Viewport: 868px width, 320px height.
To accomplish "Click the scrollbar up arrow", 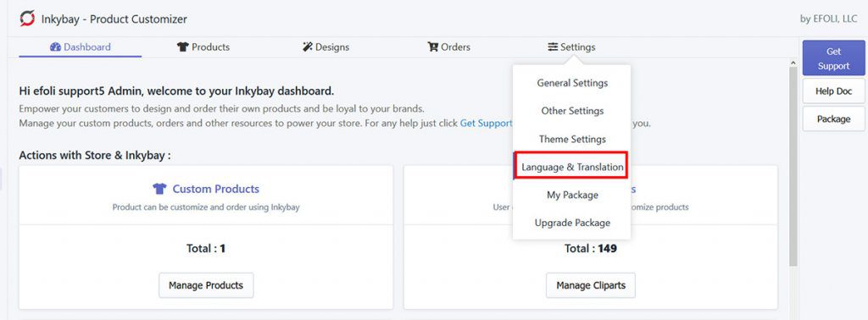I will click(x=793, y=63).
